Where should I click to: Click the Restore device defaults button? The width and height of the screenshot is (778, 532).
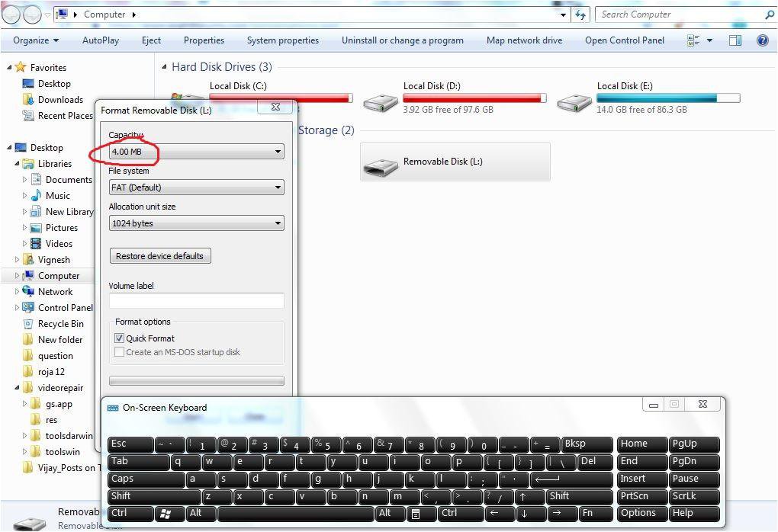pyautogui.click(x=160, y=256)
